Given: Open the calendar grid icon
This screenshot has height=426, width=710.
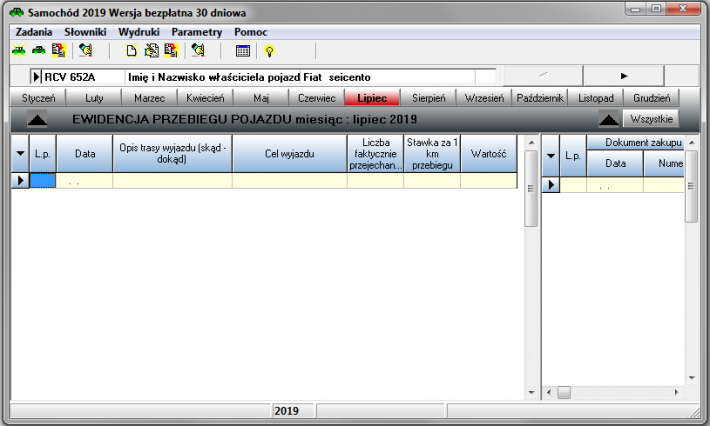Looking at the screenshot, I should coord(243,51).
